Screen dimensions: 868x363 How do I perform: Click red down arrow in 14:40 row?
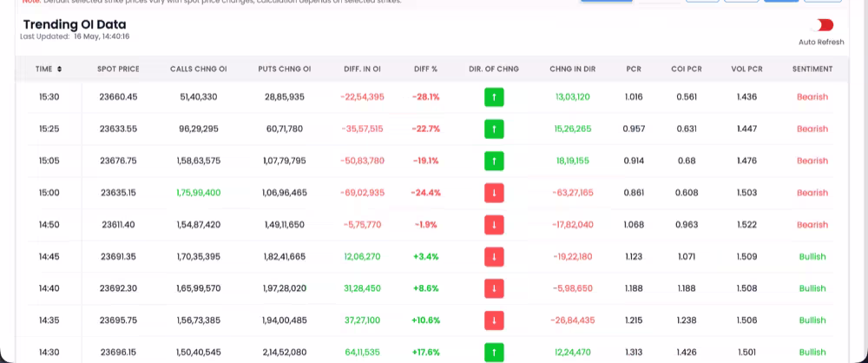(x=494, y=288)
